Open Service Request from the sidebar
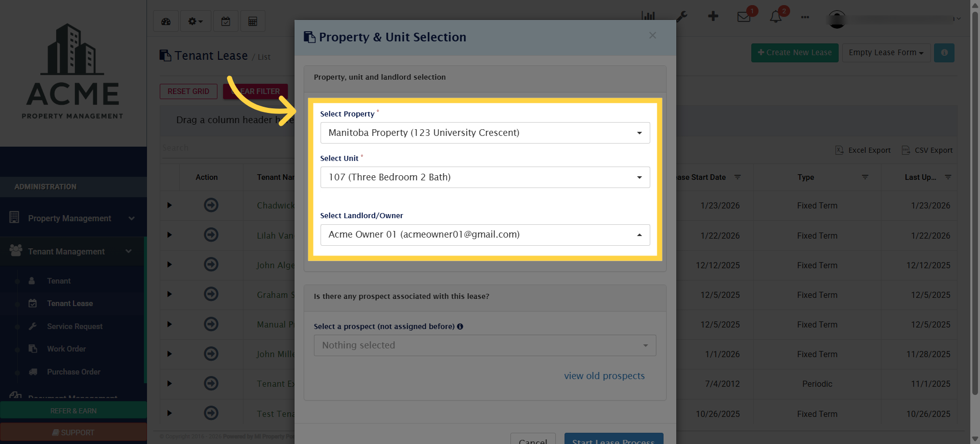Screen dimensions: 980x444 coord(74,326)
